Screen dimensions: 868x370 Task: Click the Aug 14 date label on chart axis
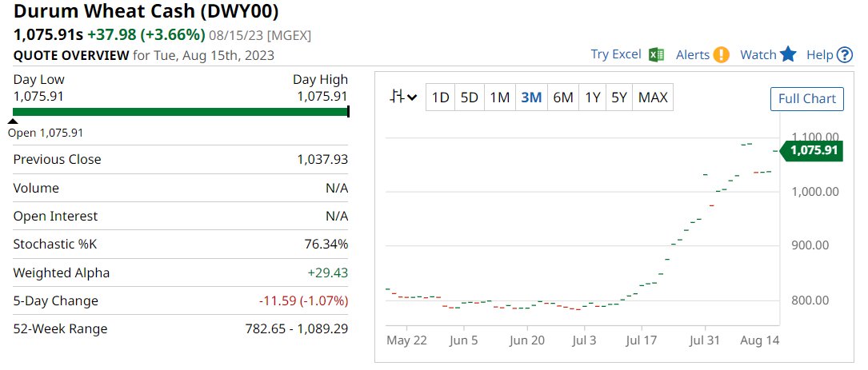click(759, 340)
